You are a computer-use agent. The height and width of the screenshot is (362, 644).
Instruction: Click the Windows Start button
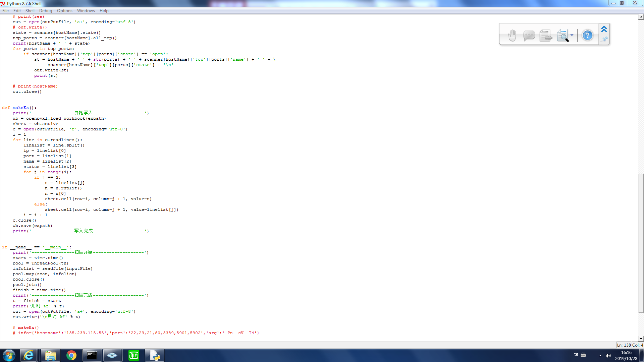click(x=9, y=355)
